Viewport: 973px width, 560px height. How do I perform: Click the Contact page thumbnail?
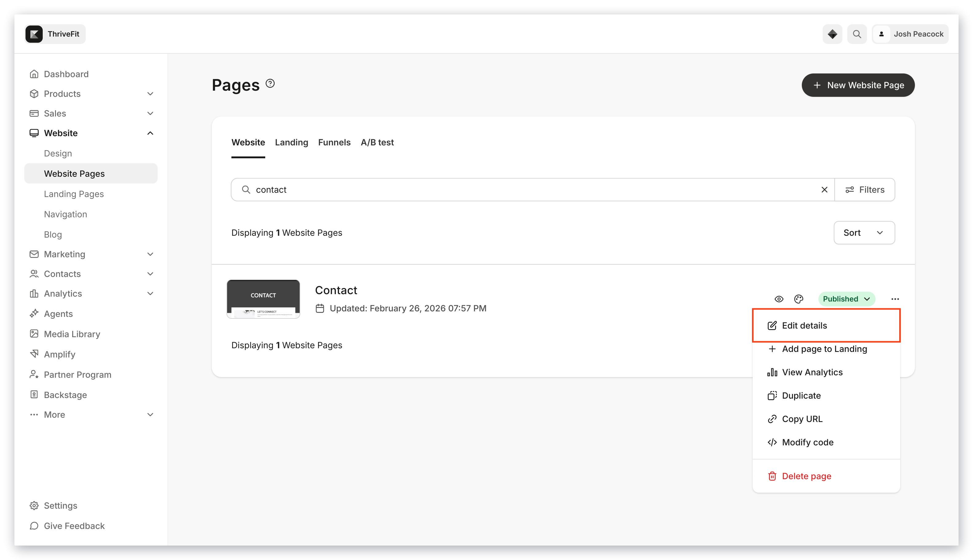point(263,299)
